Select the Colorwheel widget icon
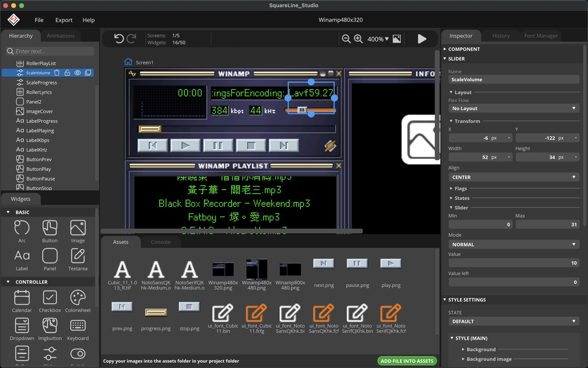This screenshot has height=368, width=588. pyautogui.click(x=78, y=298)
